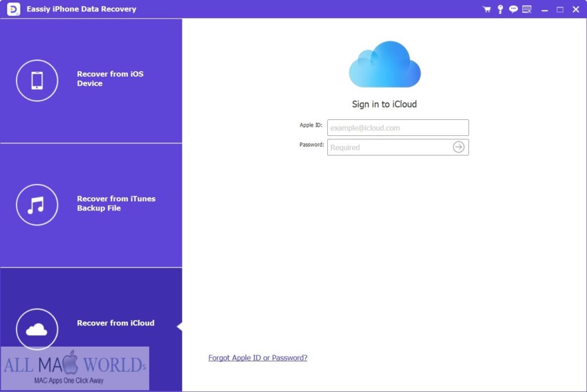This screenshot has height=392, width=587.
Task: Click the music note iTunes backup icon
Action: point(37,205)
